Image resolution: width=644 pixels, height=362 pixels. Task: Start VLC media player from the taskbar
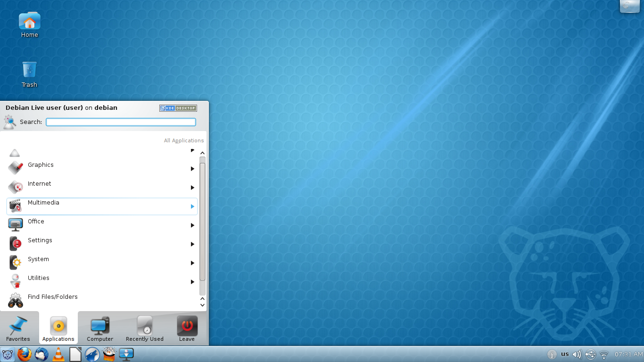[x=58, y=354]
